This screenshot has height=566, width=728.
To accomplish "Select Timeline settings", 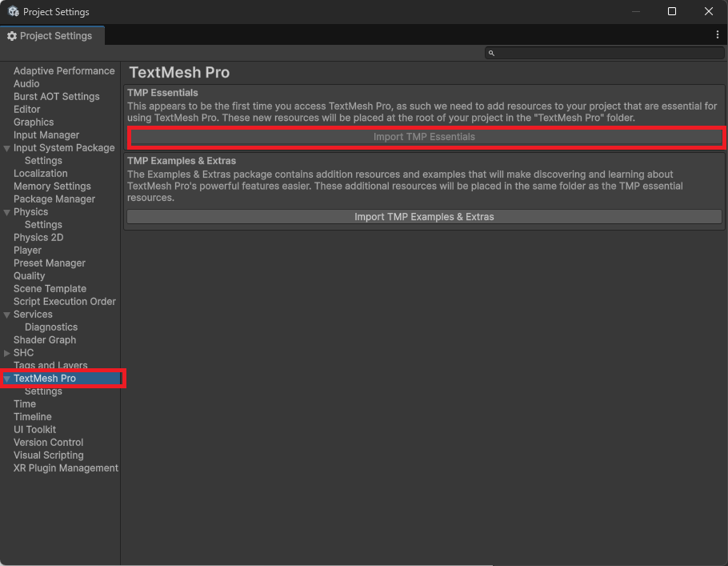I will click(x=33, y=416).
